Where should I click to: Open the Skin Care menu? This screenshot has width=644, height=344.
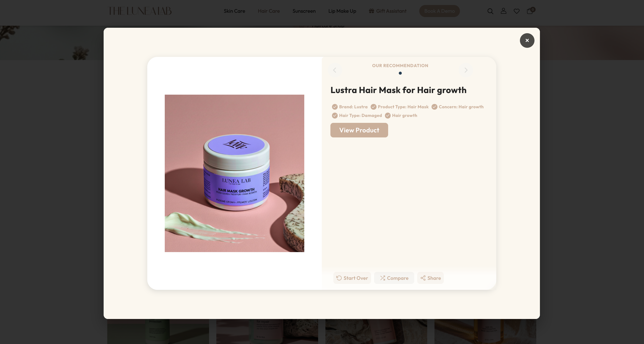click(234, 11)
